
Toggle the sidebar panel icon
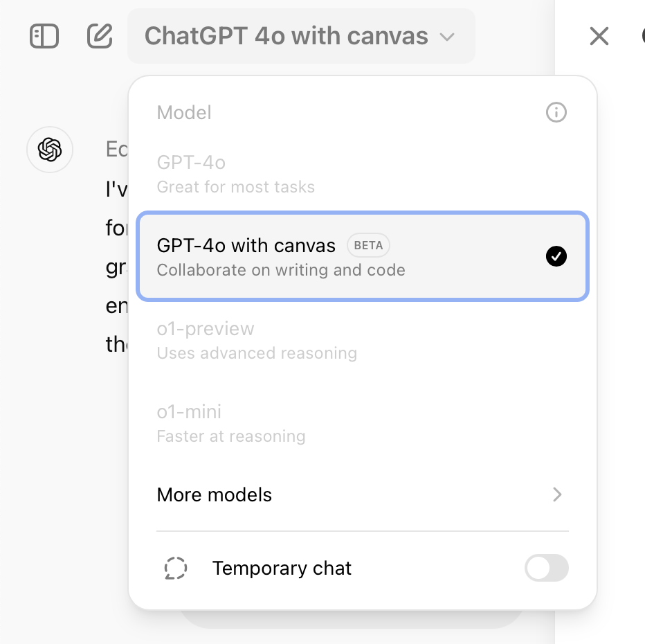coord(44,36)
